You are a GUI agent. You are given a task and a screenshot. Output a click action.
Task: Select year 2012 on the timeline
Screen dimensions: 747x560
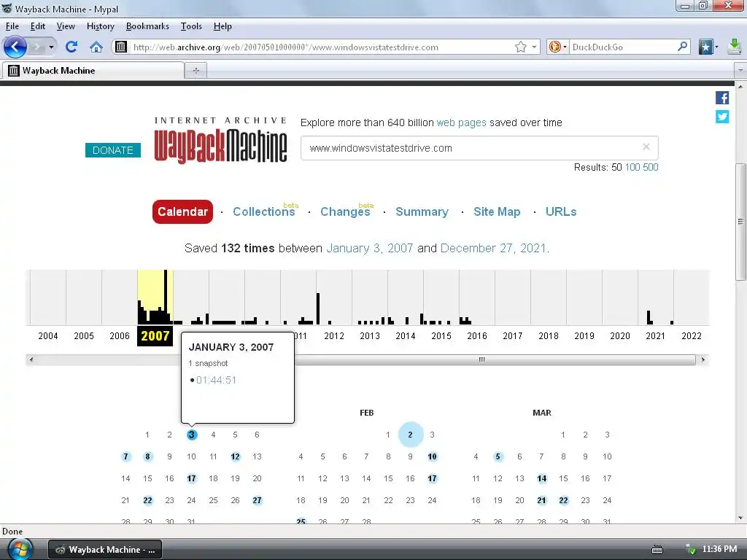pos(334,335)
